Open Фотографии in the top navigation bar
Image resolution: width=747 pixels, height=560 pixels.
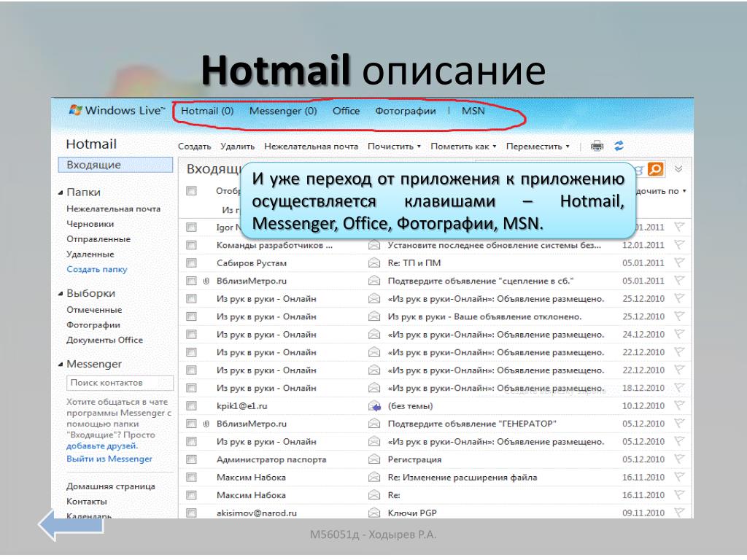(x=406, y=111)
